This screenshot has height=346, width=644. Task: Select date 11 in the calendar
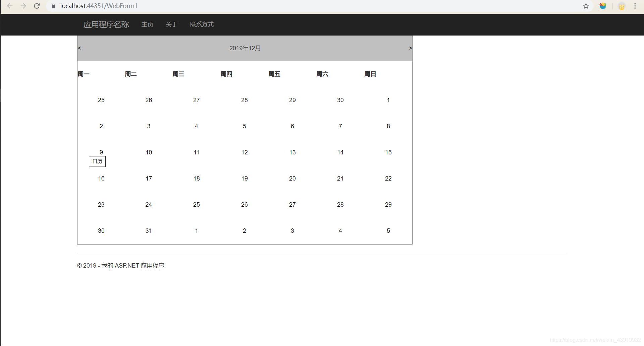click(197, 152)
